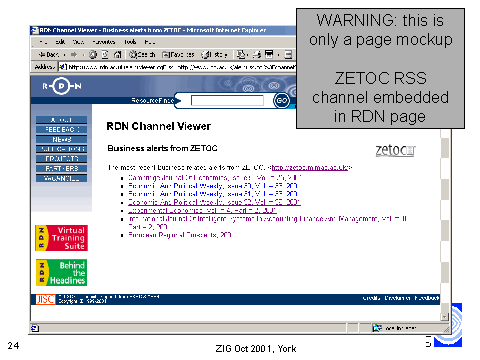The width and height of the screenshot is (480, 360).
Task: Go to the Home page icon
Action: tap(117, 54)
